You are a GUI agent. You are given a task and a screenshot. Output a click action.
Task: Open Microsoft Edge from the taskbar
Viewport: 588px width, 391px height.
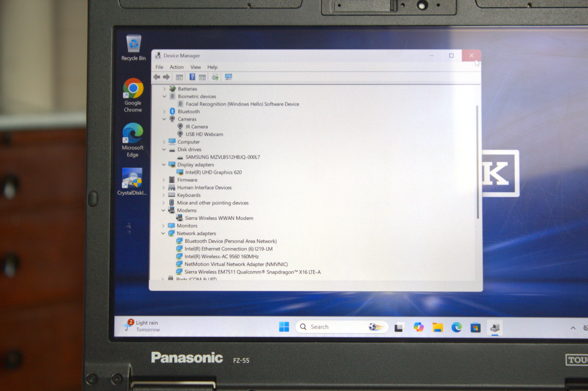456,327
